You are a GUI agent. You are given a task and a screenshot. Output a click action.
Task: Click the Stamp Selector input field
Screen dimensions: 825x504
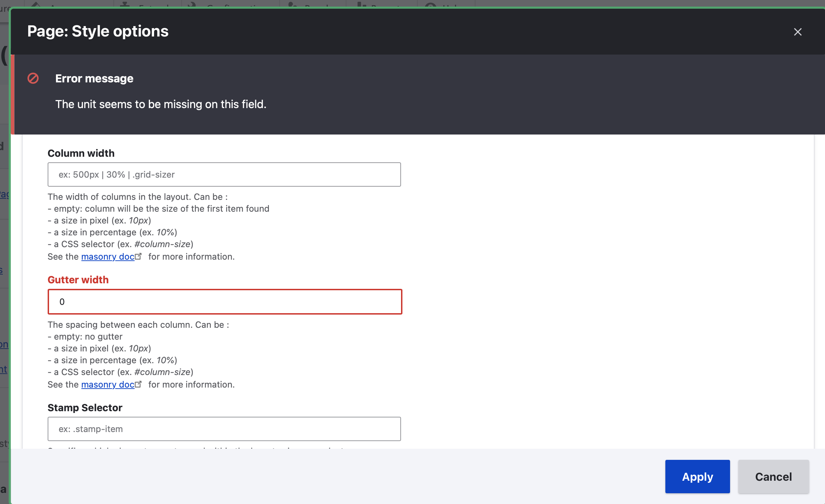tap(224, 429)
